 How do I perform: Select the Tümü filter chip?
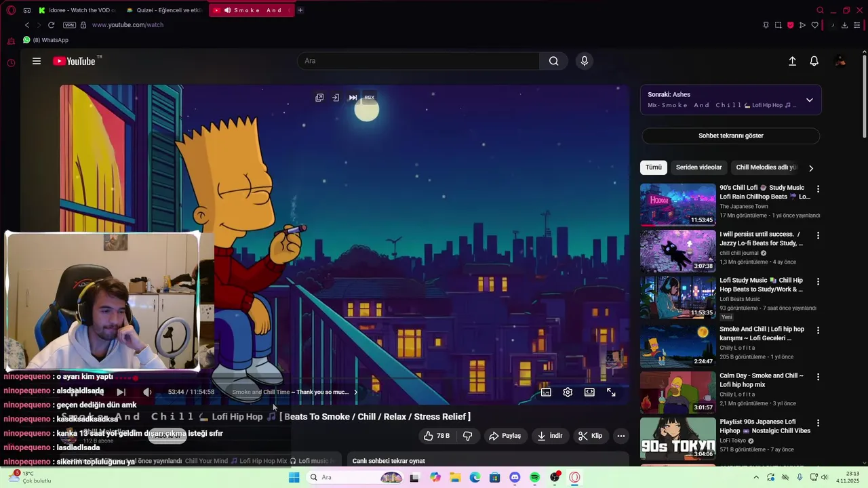coord(654,167)
